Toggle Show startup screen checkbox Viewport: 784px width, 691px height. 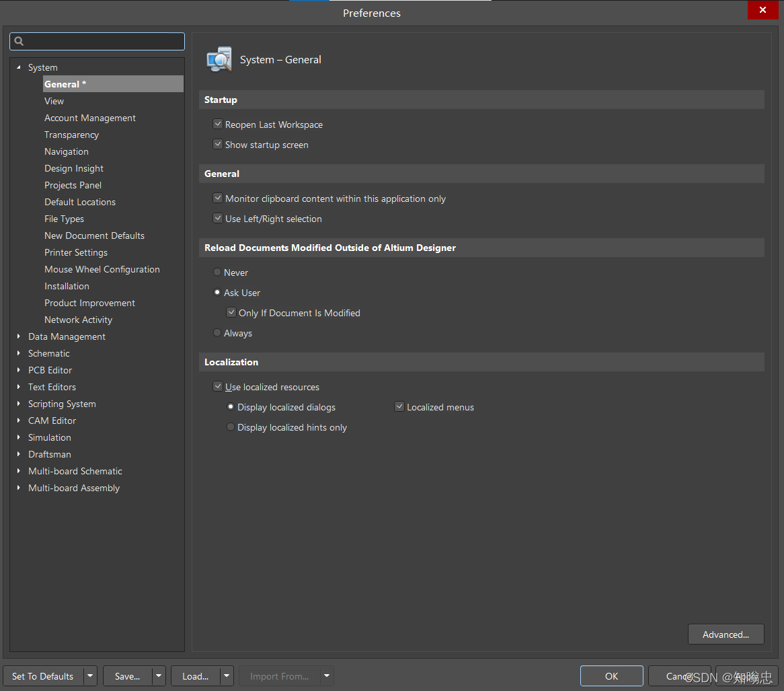[217, 145]
